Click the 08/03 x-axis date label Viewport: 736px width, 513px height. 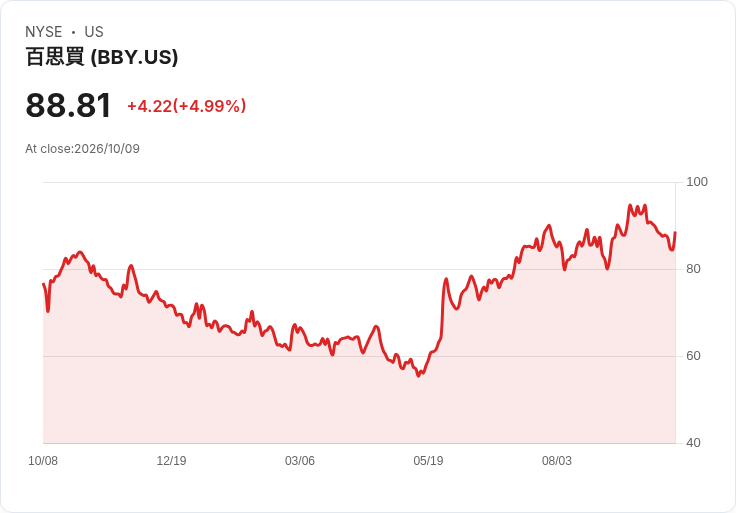(557, 461)
